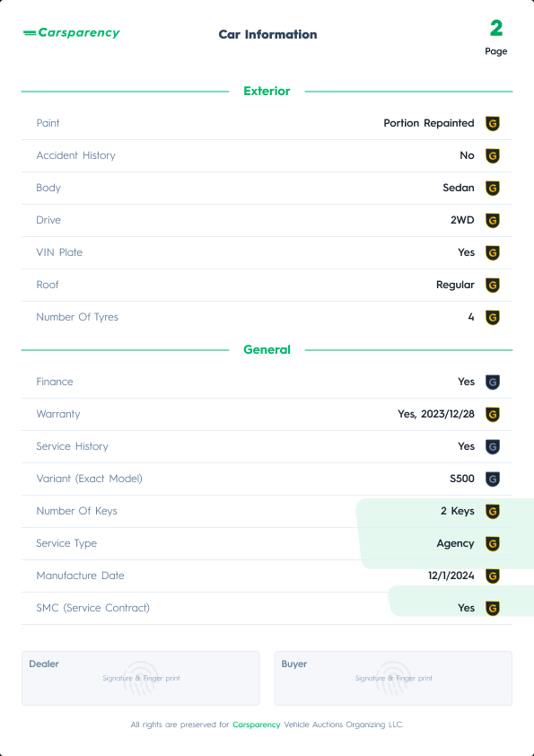Click the badge next to 2 Keys
534x756 pixels.
pyautogui.click(x=492, y=511)
